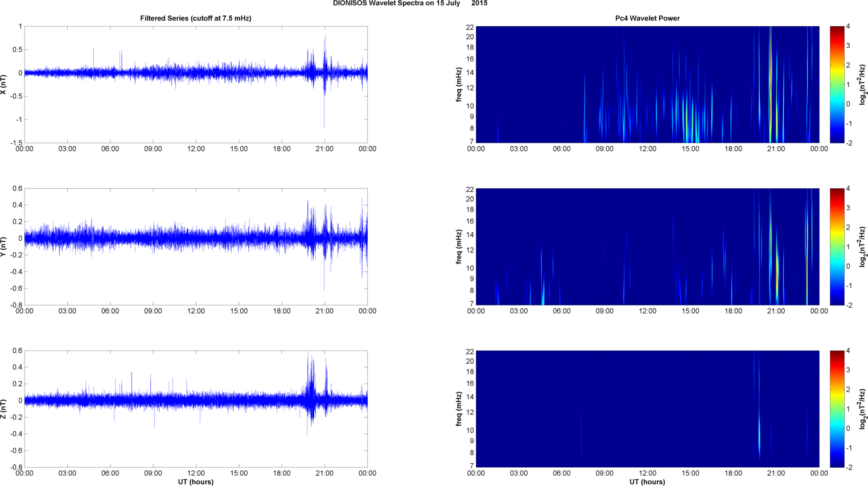Click the '0' tick on the middle colorbar
The width and height of the screenshot is (868, 486).
click(848, 266)
